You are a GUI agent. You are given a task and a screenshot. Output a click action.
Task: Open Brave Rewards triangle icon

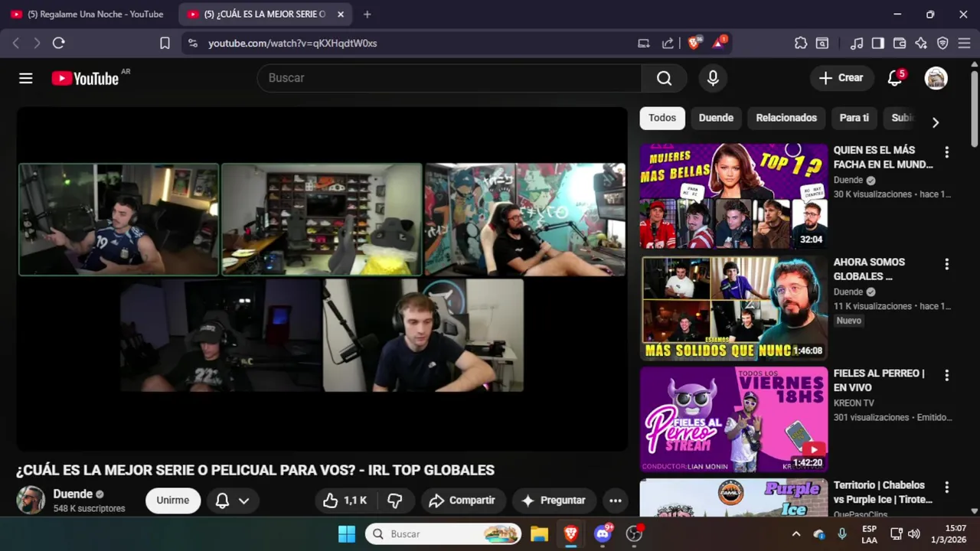coord(718,44)
